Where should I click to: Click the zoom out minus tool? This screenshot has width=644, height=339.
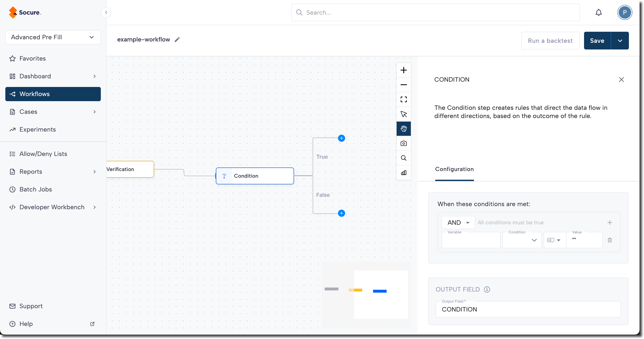tap(403, 85)
